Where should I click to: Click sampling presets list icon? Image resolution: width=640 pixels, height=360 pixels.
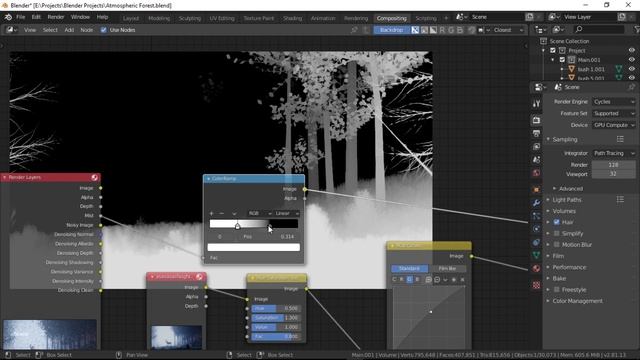[x=620, y=139]
